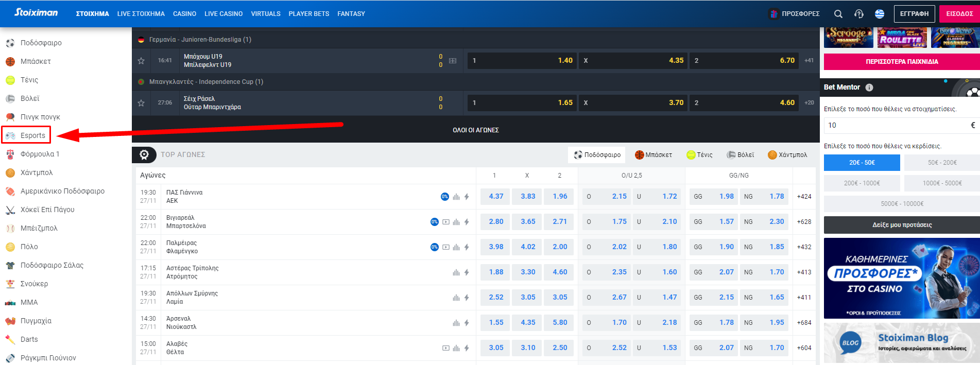980x365 pixels.
Task: Pick odds 1.96 for ΑΕΚ away win
Action: click(x=560, y=197)
